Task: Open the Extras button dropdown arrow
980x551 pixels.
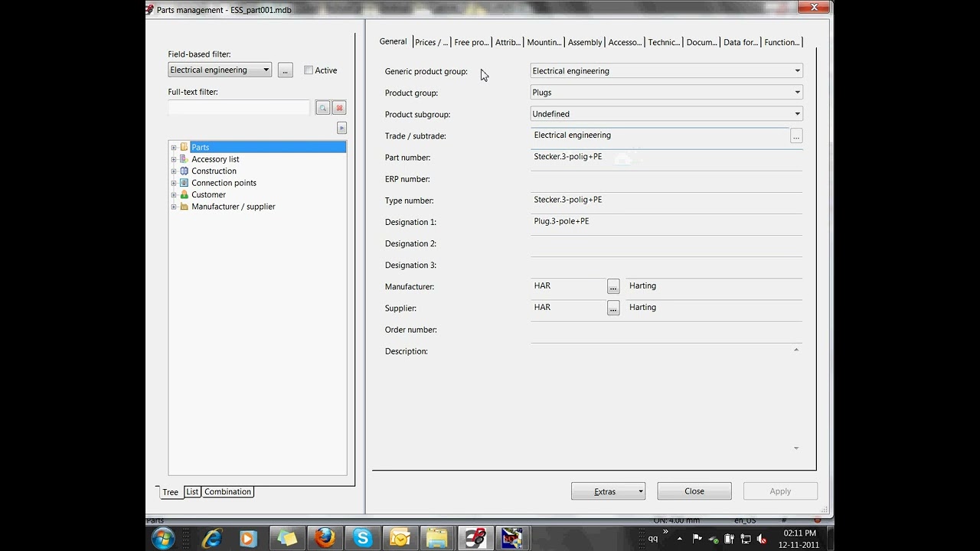Action: [x=640, y=491]
